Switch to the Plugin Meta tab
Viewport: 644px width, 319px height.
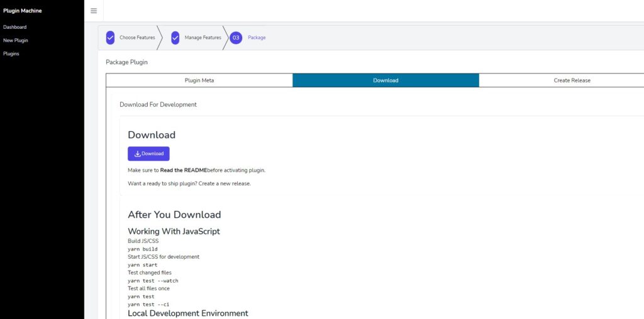coord(199,80)
